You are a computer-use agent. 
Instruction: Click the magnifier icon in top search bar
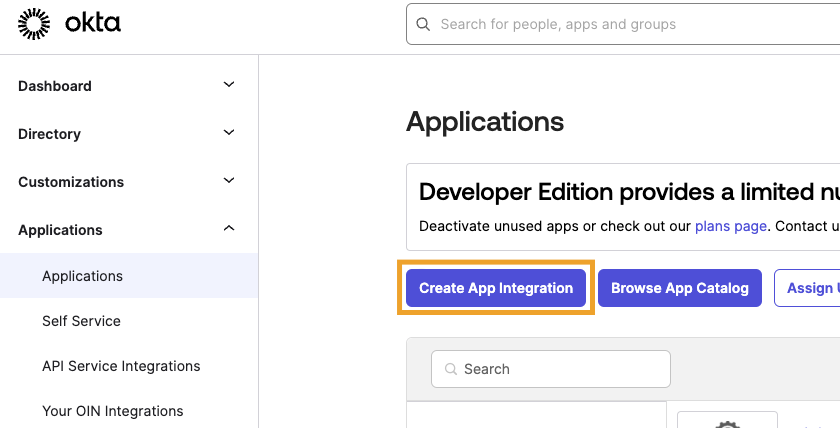click(423, 24)
